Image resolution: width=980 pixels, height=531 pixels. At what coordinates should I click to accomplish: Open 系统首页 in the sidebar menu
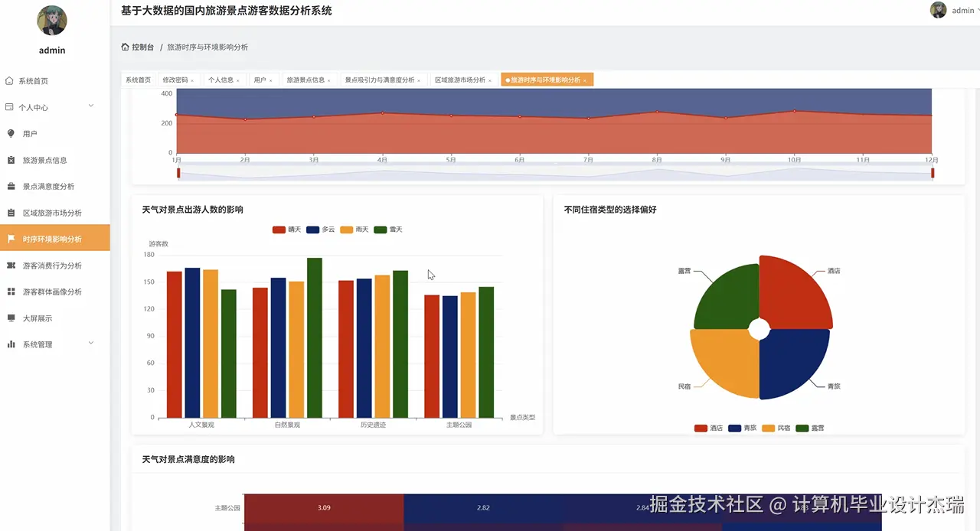55,81
